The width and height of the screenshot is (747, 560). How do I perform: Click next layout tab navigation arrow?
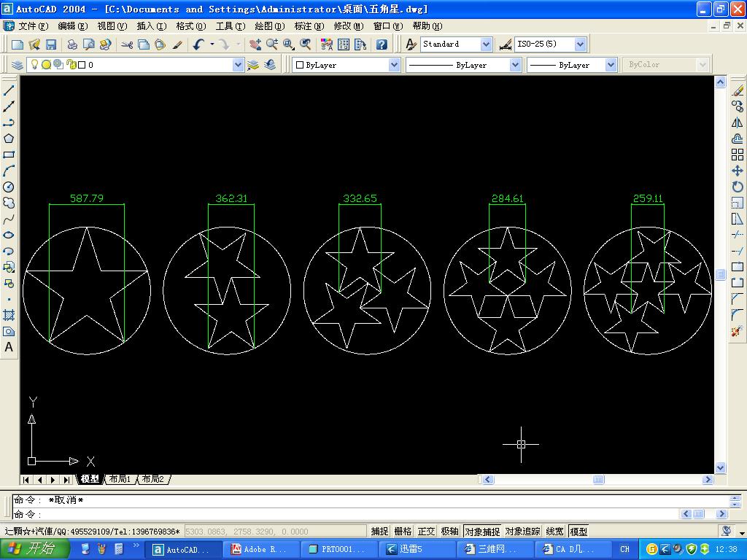53,480
